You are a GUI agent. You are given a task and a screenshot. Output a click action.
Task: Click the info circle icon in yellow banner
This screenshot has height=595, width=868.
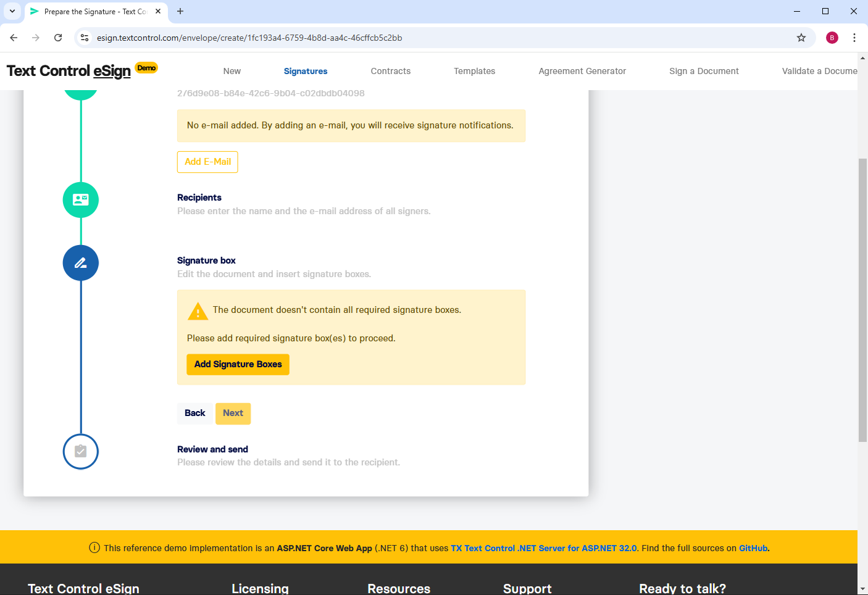pyautogui.click(x=94, y=547)
